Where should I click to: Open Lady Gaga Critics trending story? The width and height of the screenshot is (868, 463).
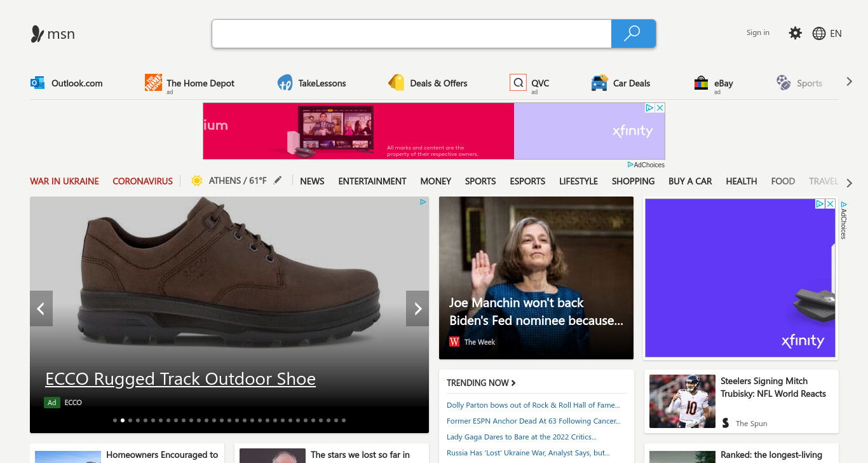[522, 437]
